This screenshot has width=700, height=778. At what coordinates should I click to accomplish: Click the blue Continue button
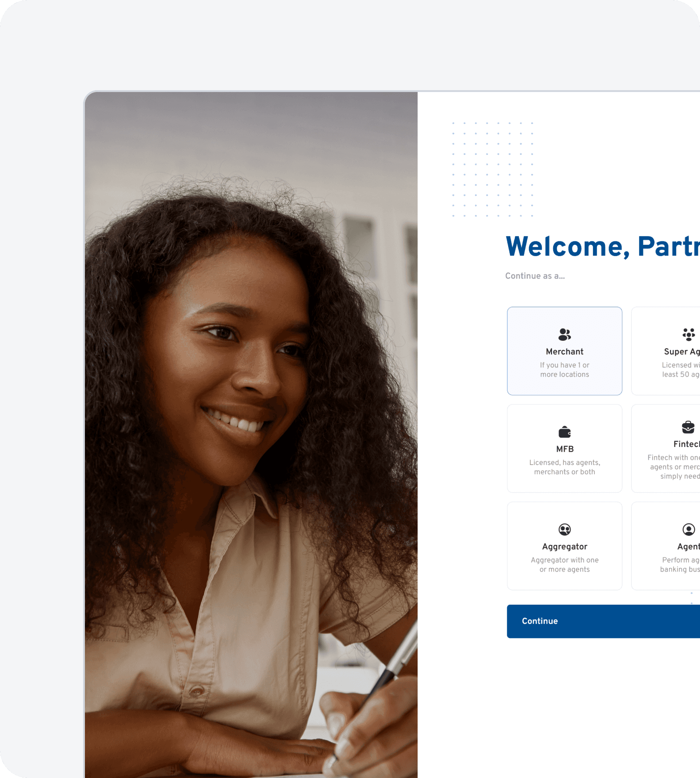click(x=603, y=621)
